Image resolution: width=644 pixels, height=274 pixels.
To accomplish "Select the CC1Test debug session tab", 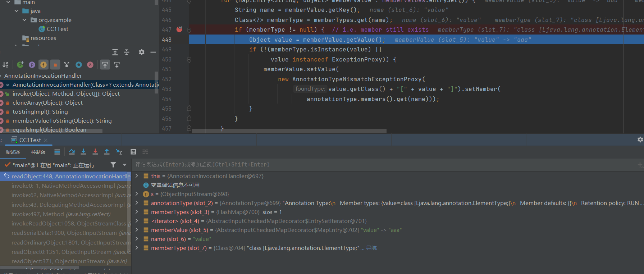I will coord(30,140).
